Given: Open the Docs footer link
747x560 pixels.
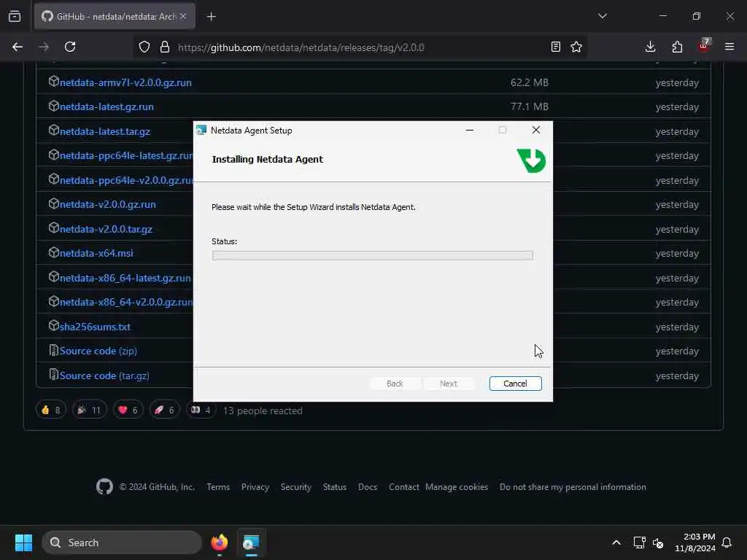Looking at the screenshot, I should 368,487.
